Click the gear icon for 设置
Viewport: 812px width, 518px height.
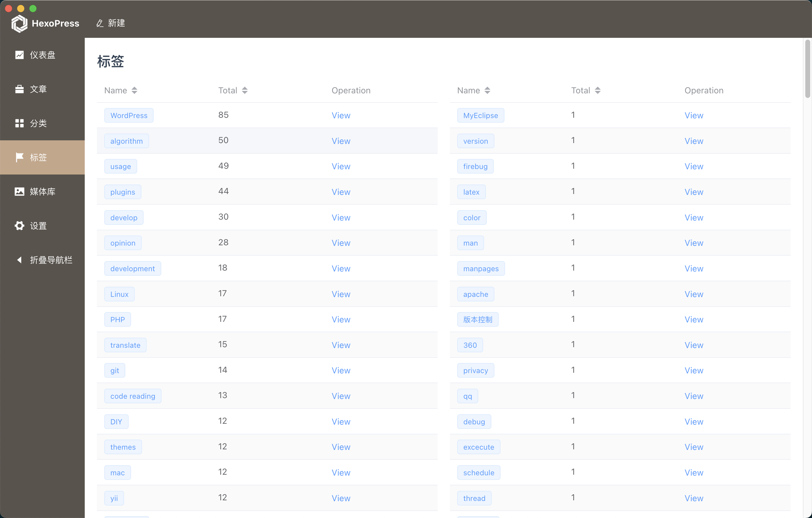tap(20, 226)
